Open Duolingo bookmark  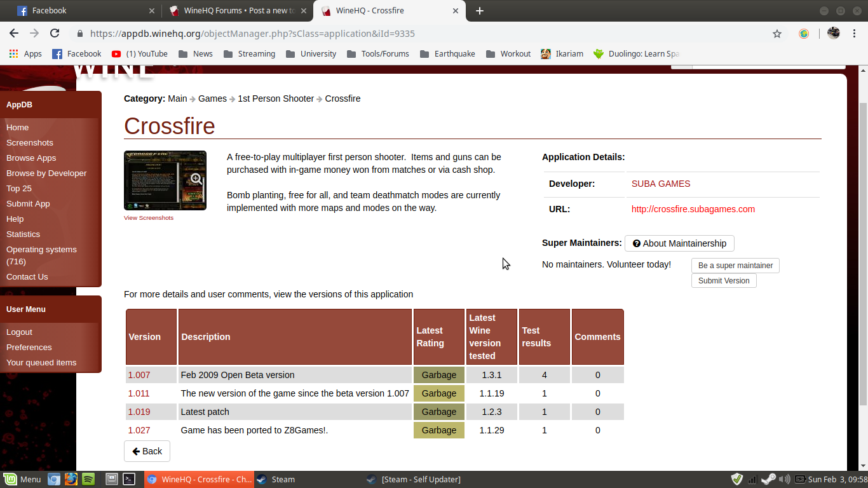[636, 54]
